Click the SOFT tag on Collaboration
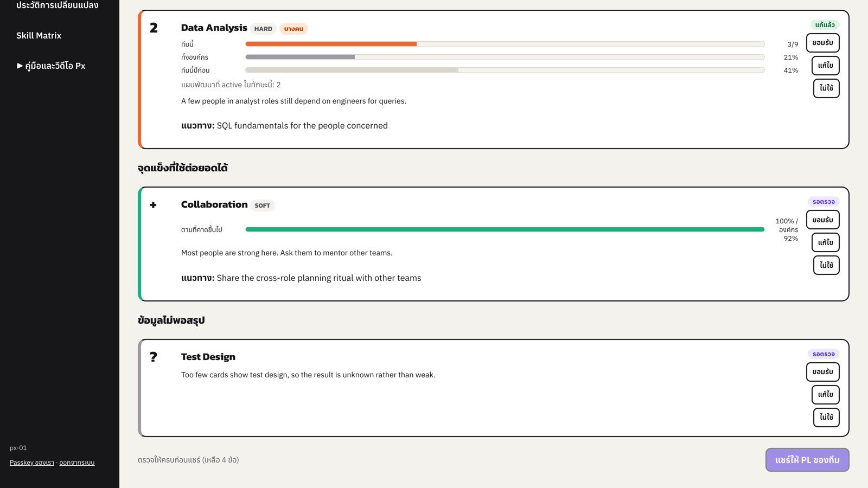Screen dimensions: 868x488 pyautogui.click(x=262, y=206)
